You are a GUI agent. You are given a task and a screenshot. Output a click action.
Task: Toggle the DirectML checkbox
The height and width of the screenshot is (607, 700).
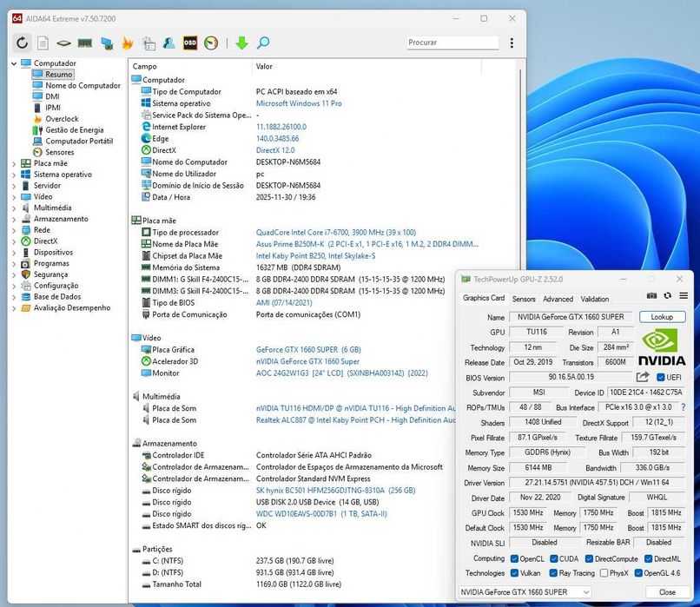pos(648,558)
